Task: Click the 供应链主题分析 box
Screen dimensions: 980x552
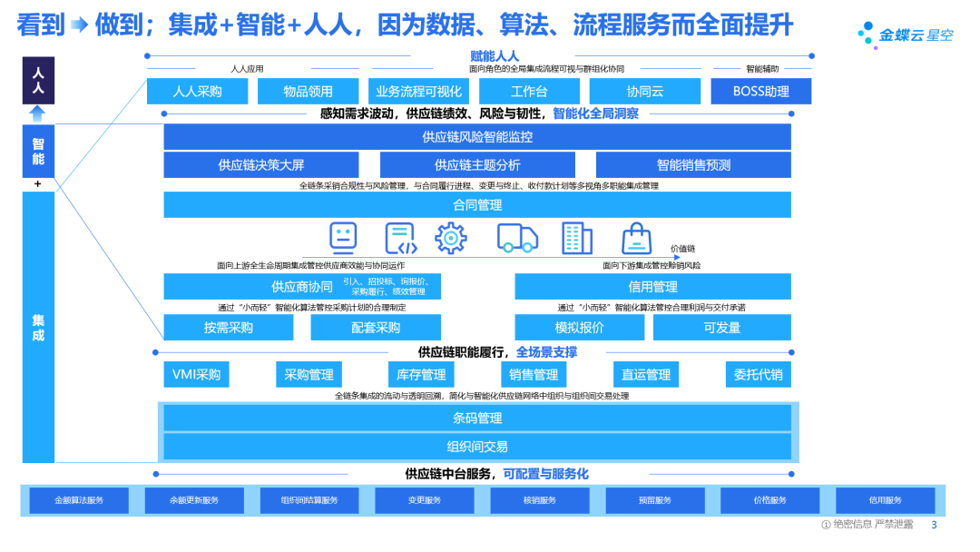Action: pos(477,165)
